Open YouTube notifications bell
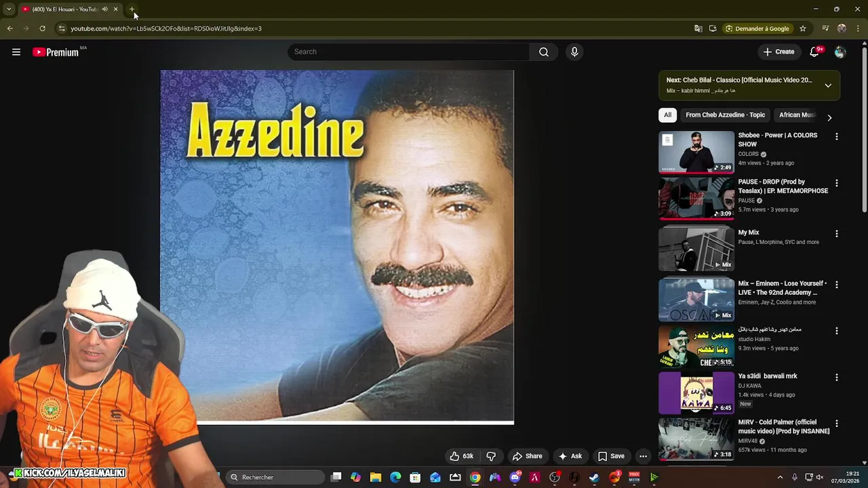This screenshot has width=868, height=488. coord(815,52)
